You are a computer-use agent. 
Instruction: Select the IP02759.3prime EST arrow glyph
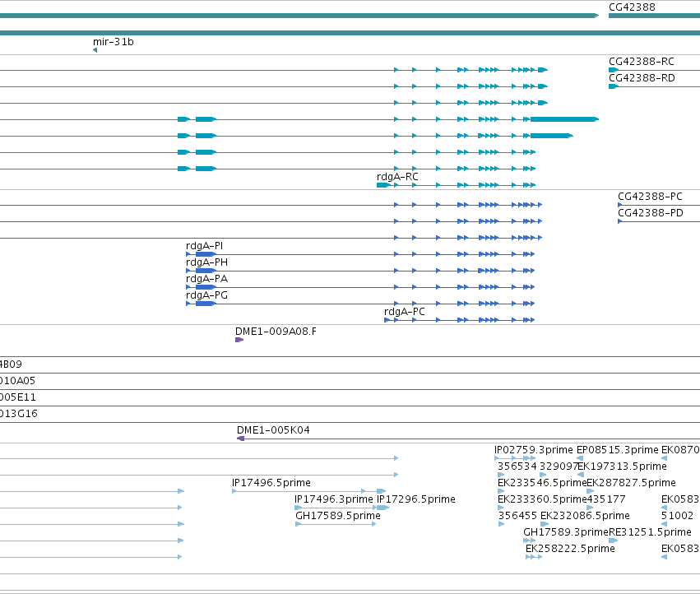(x=515, y=459)
